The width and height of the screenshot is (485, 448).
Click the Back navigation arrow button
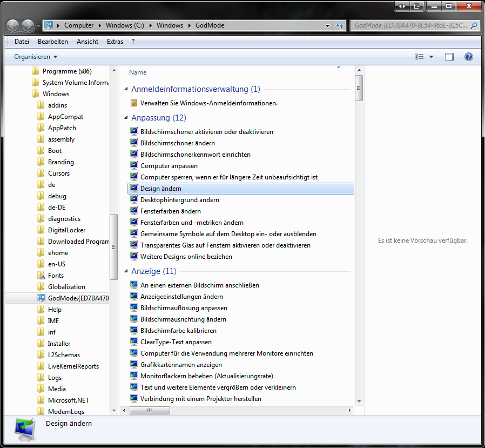(12, 25)
